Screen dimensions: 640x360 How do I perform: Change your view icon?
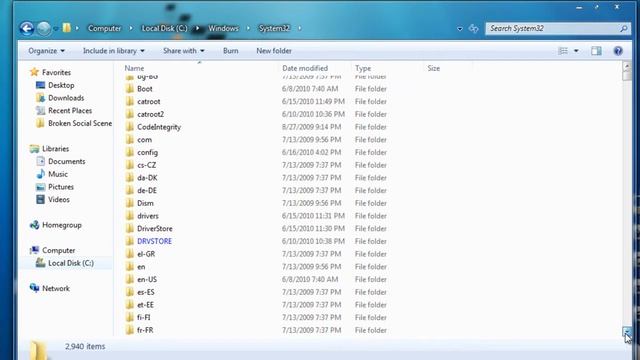[x=563, y=51]
